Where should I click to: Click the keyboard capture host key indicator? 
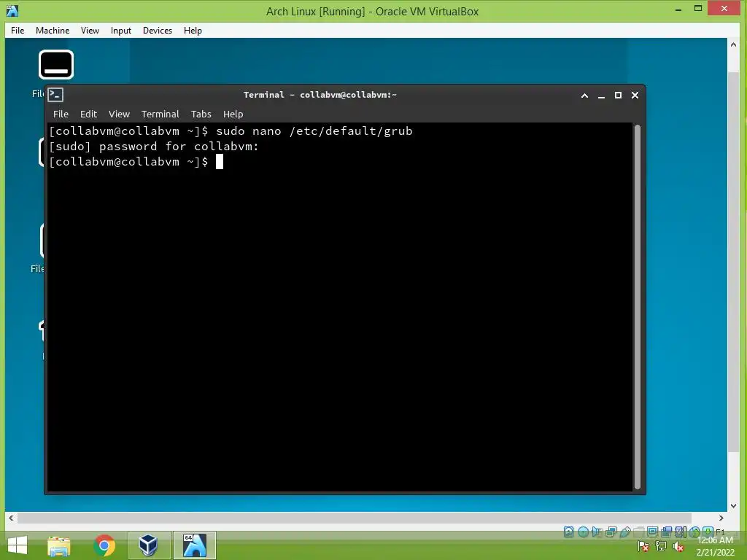[708, 532]
